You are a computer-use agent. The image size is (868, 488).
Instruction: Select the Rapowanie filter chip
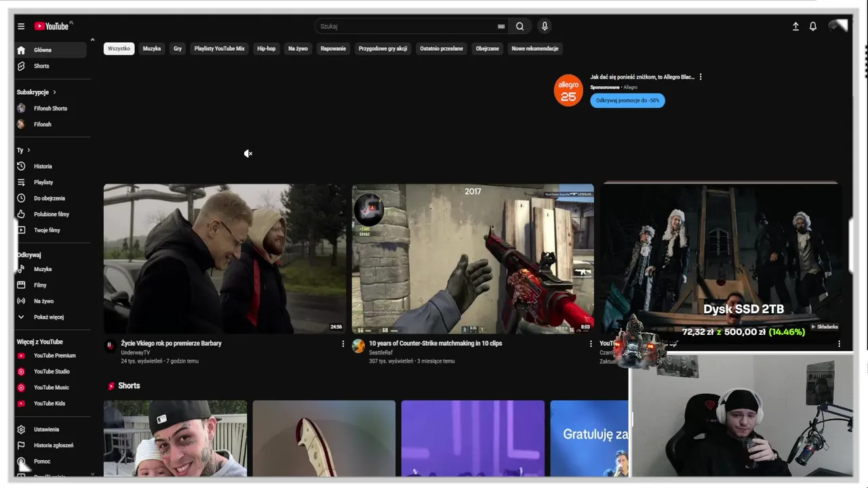pyautogui.click(x=334, y=49)
